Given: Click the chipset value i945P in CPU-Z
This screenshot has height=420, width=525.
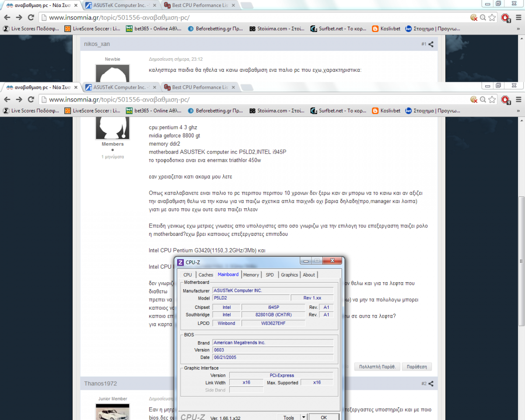Looking at the screenshot, I should pyautogui.click(x=273, y=307).
